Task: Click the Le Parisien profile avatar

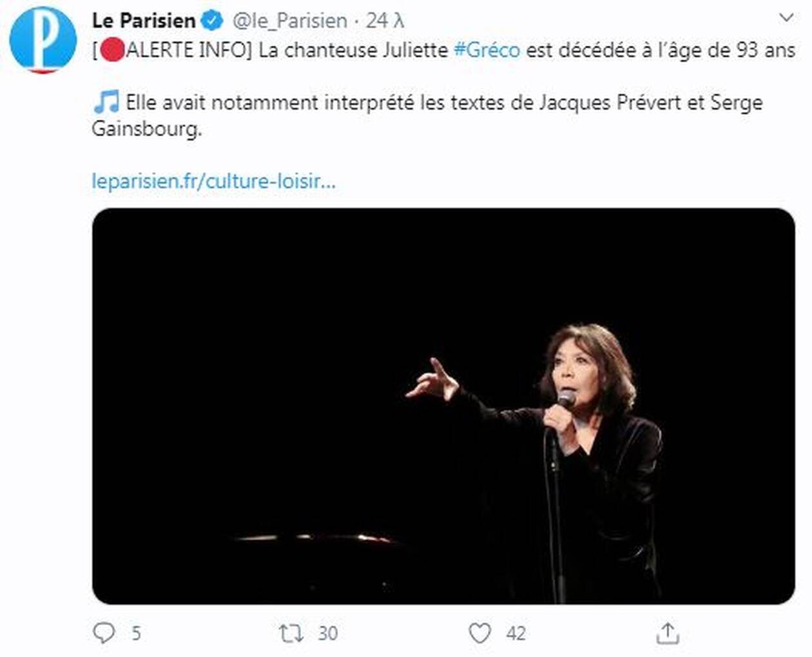Action: pyautogui.click(x=43, y=40)
